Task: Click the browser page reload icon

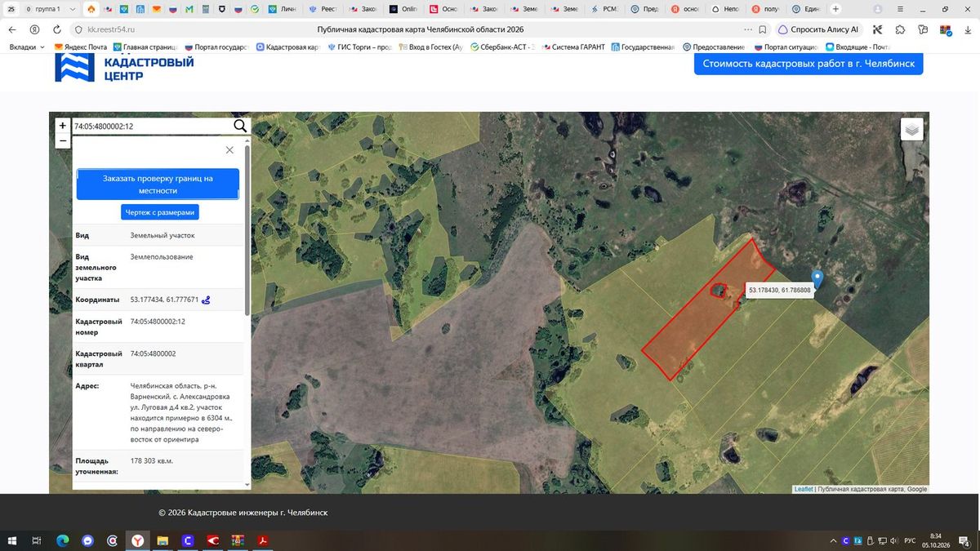Action: 56,29
